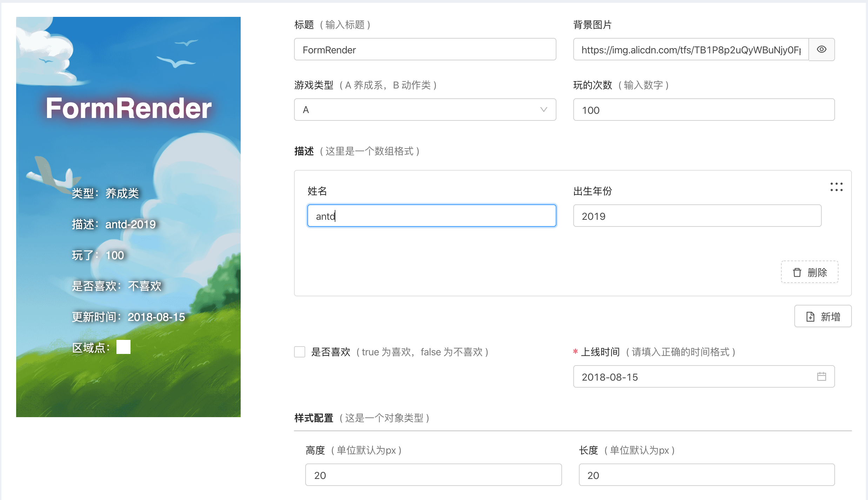This screenshot has height=500, width=868.
Task: Click the 高度 height input field
Action: (x=433, y=475)
